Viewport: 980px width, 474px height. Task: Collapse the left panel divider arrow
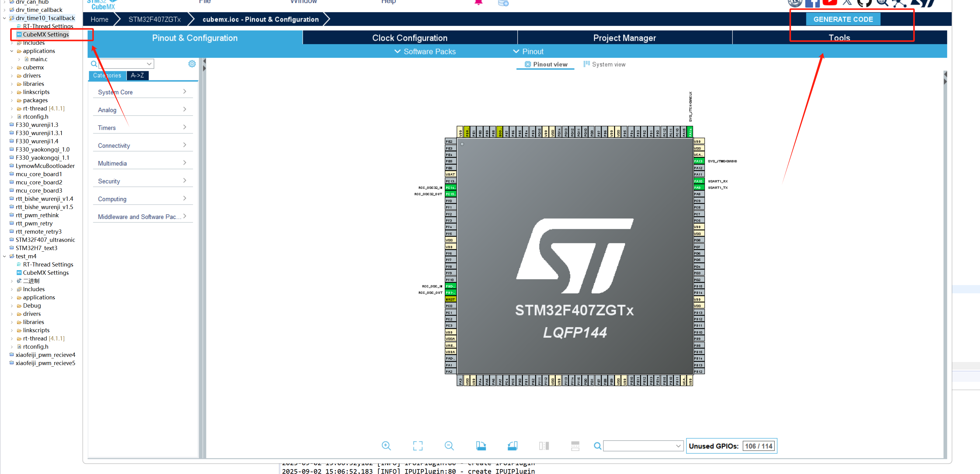[x=204, y=61]
